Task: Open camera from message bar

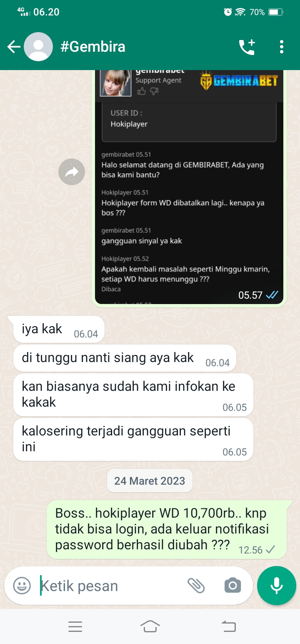Action: [x=232, y=586]
